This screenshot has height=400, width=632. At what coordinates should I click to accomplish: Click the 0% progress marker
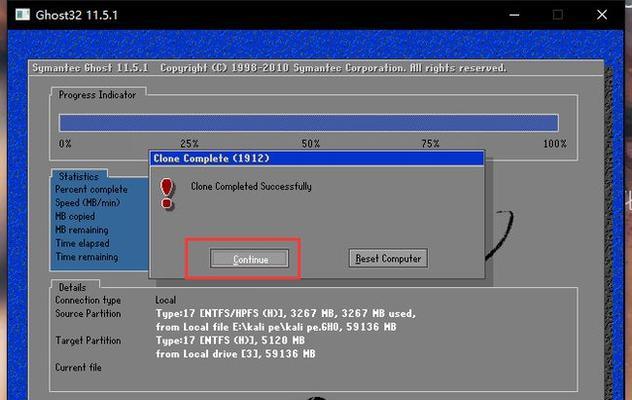pos(65,144)
